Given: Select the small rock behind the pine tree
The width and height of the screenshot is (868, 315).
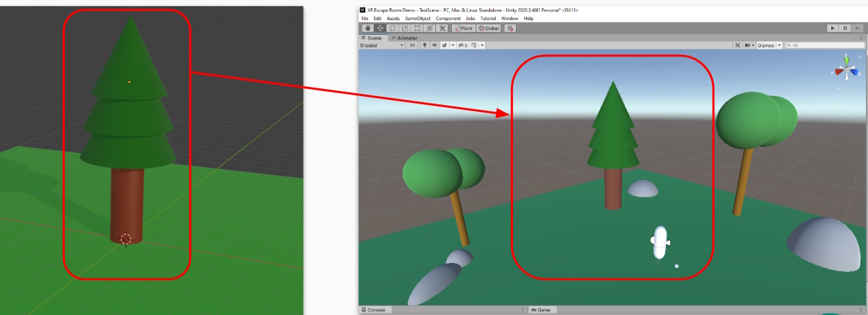Looking at the screenshot, I should pos(643,188).
